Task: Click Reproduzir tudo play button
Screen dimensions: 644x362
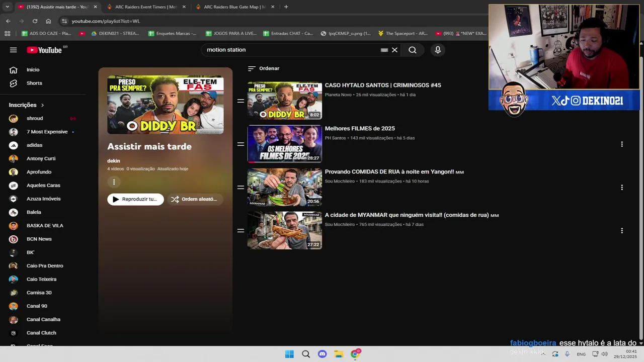Action: [x=135, y=199]
